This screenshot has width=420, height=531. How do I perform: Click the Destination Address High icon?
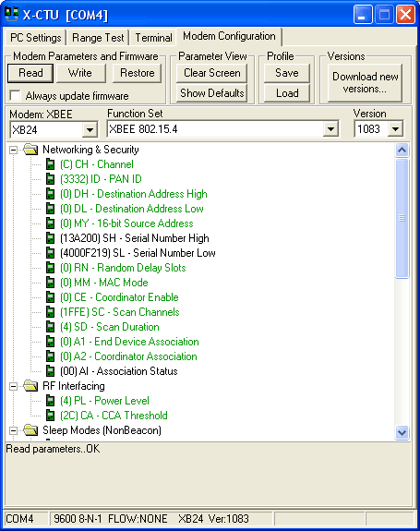coord(50,194)
